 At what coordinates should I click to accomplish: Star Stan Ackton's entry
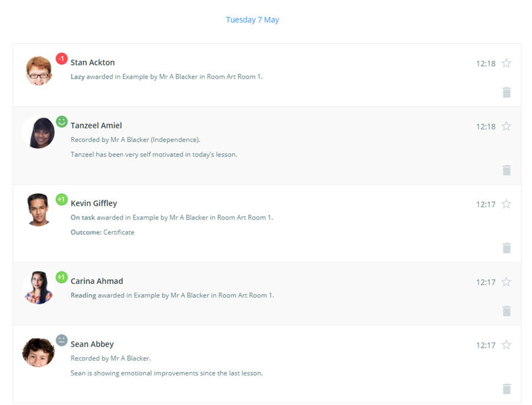click(x=507, y=63)
